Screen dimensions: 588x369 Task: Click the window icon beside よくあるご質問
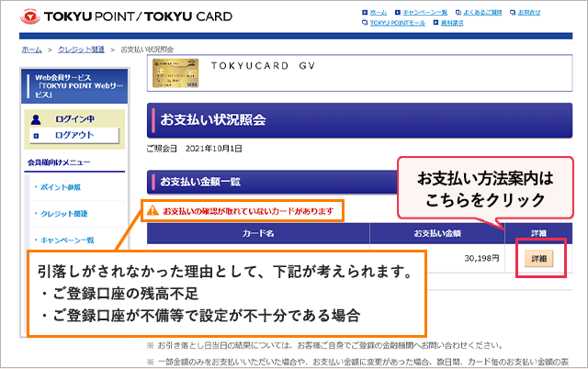point(458,12)
